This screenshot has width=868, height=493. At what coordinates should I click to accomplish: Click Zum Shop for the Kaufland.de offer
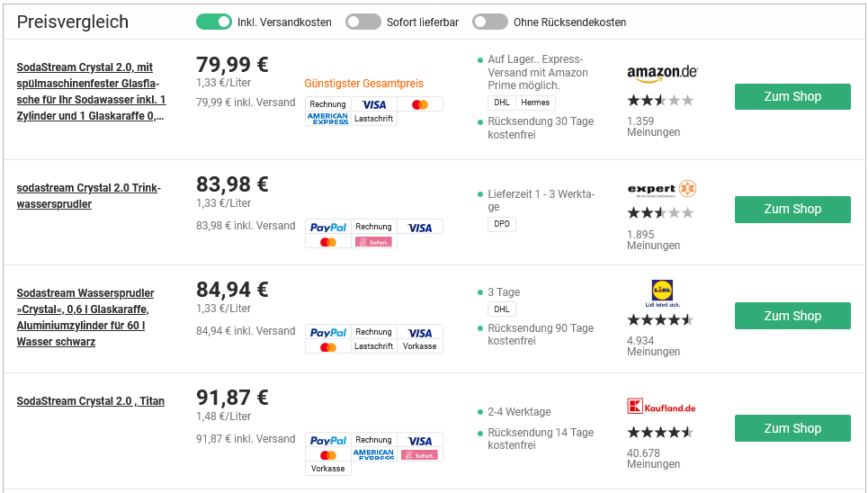(x=792, y=428)
